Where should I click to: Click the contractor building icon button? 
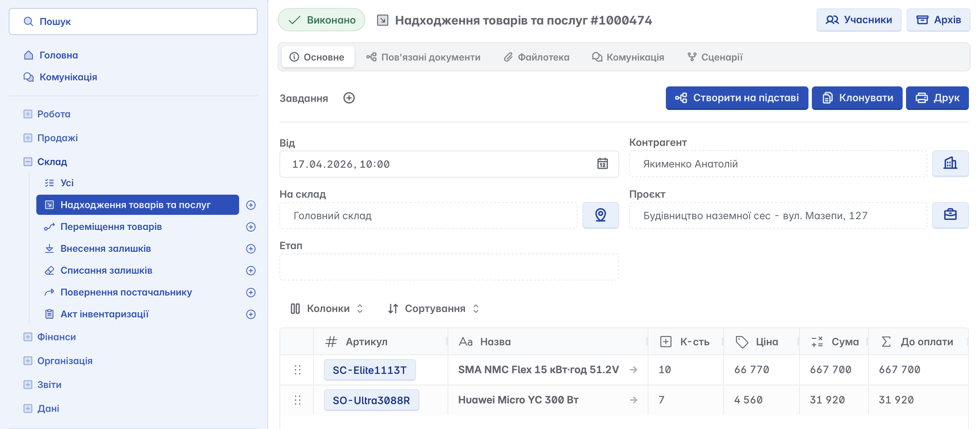950,163
